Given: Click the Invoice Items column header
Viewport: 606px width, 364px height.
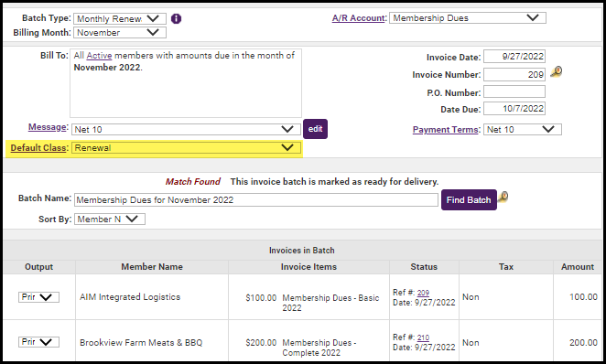Looking at the screenshot, I should (308, 267).
